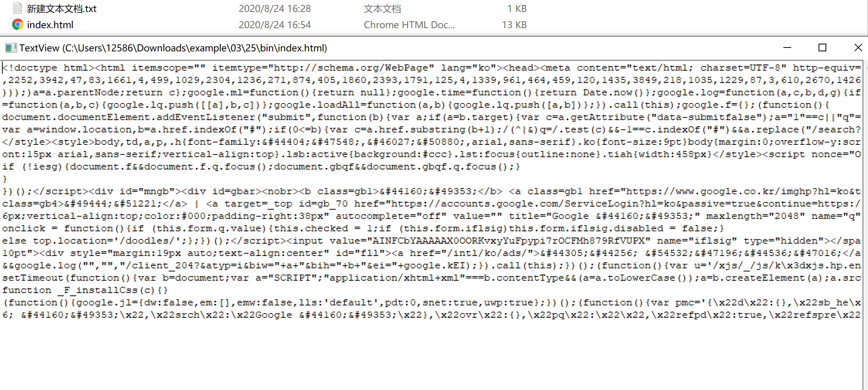Select the 新建文本文档.txt file name

point(62,8)
